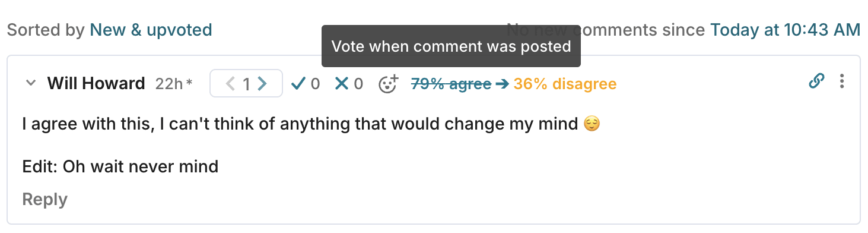Click Today at 10:43 AM link
868x233 pixels.
coord(785,29)
